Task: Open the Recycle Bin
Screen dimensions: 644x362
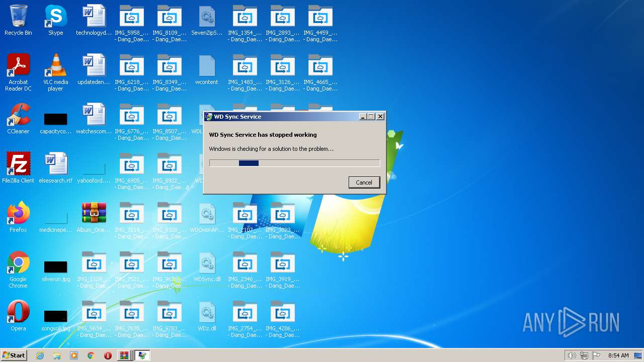Action: click(18, 20)
